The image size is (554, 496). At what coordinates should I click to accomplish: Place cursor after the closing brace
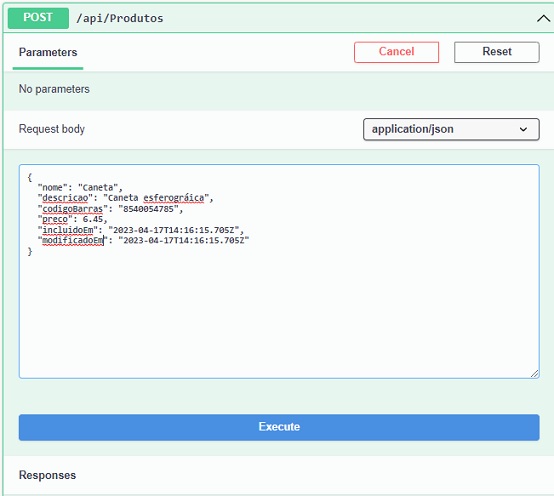[x=34, y=252]
